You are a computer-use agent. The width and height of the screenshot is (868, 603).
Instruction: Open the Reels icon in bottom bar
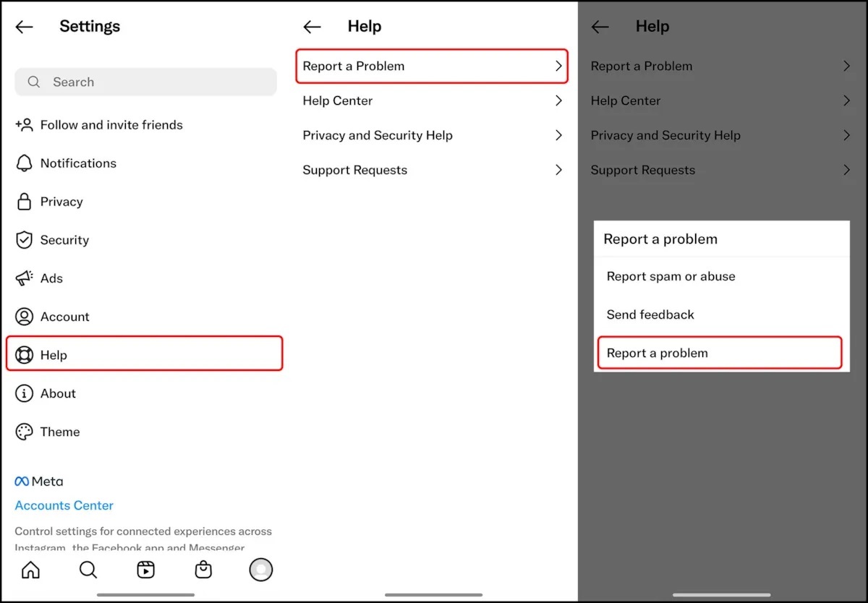(x=146, y=570)
